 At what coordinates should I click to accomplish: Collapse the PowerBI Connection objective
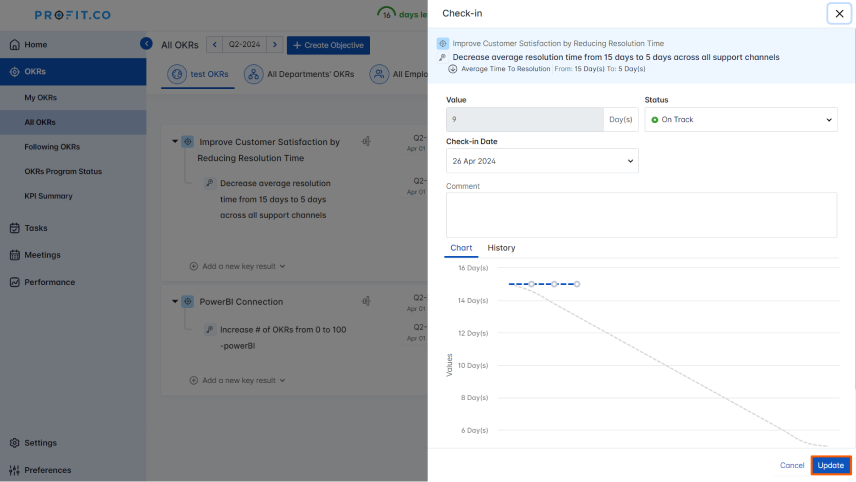175,301
